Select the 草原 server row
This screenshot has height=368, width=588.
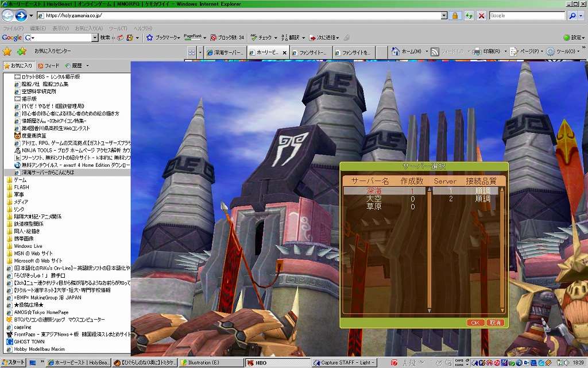(x=384, y=206)
